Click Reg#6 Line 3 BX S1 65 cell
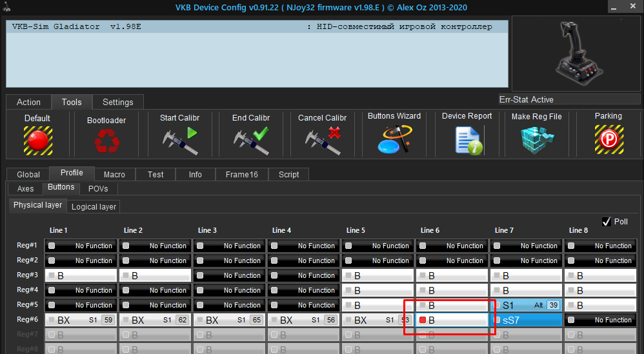The image size is (644, 354). [230, 320]
